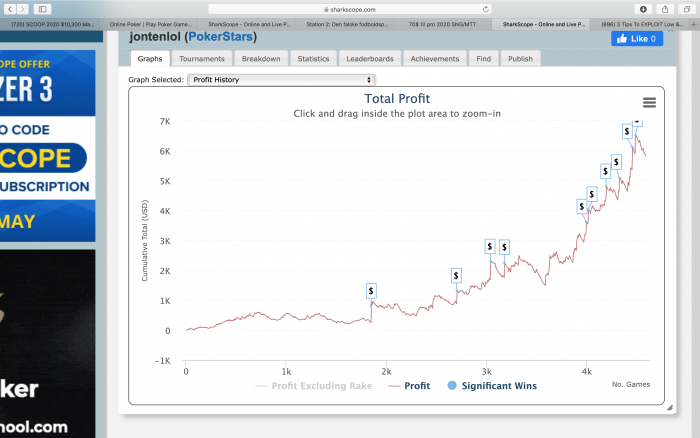View the Achievements tab
700x438 pixels.
click(x=435, y=58)
